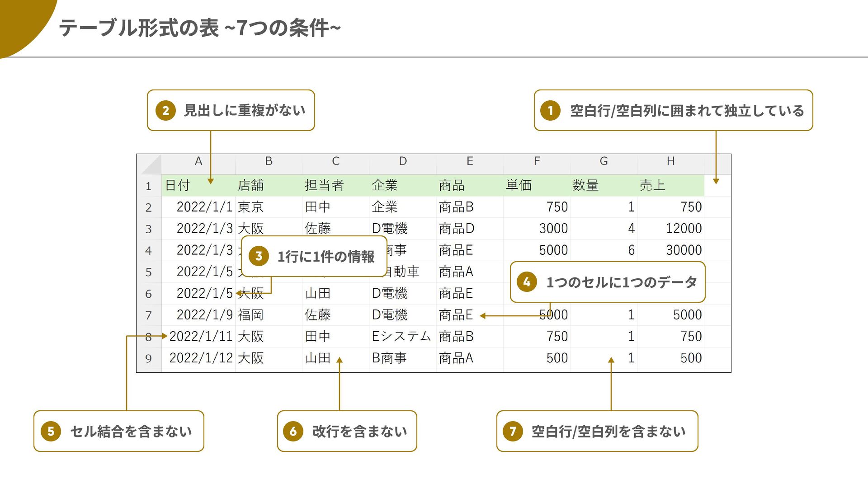
Task: Select B商事 in row 9
Action: 402,358
